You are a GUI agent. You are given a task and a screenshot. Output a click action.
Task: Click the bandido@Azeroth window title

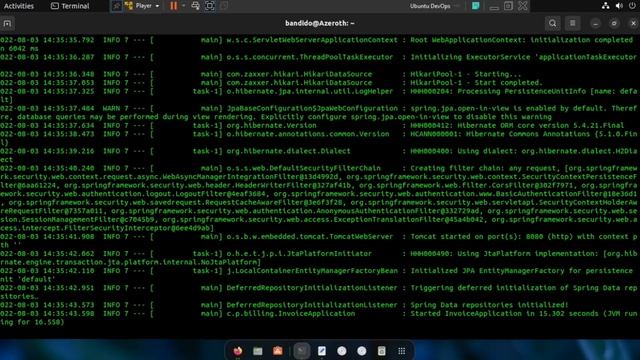tap(320, 23)
